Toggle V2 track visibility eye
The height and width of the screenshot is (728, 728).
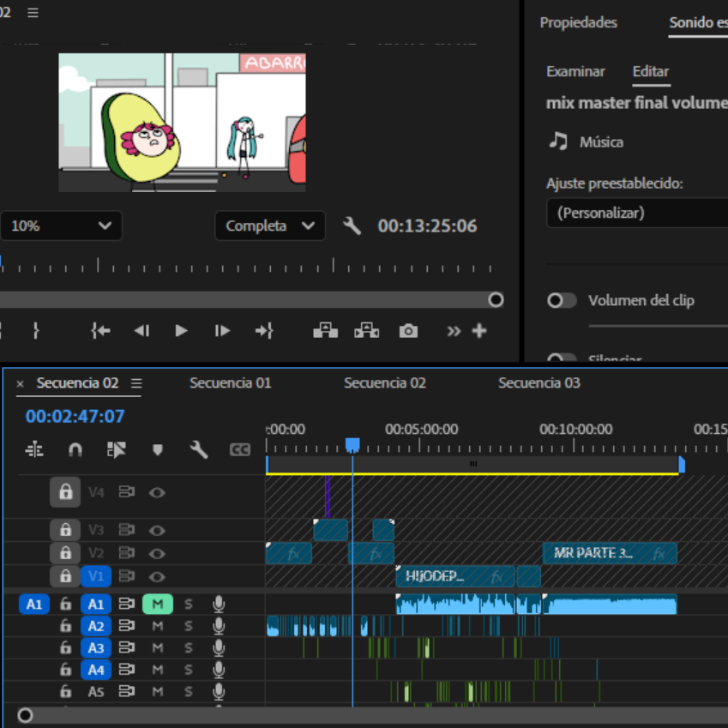157,553
